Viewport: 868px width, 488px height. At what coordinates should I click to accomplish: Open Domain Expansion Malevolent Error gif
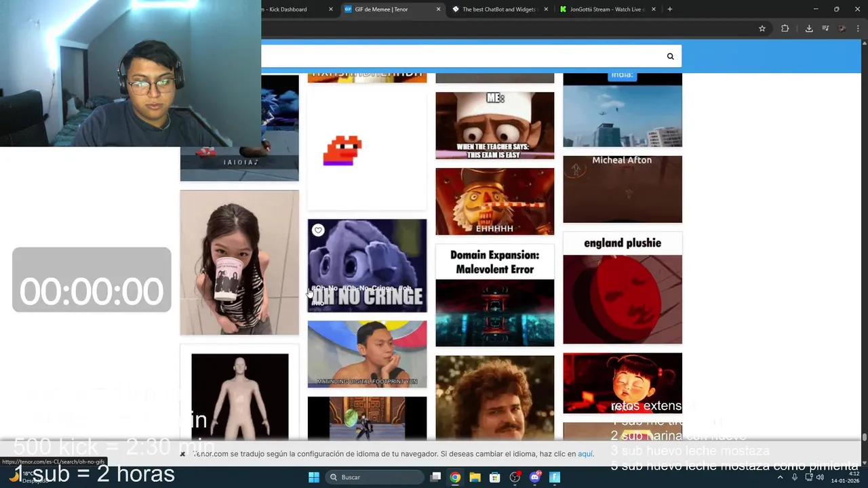[494, 296]
